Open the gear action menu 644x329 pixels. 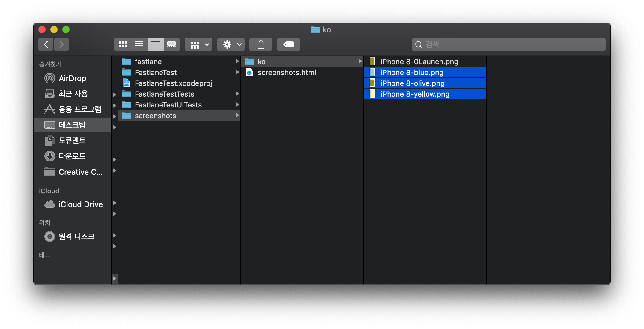(x=231, y=44)
